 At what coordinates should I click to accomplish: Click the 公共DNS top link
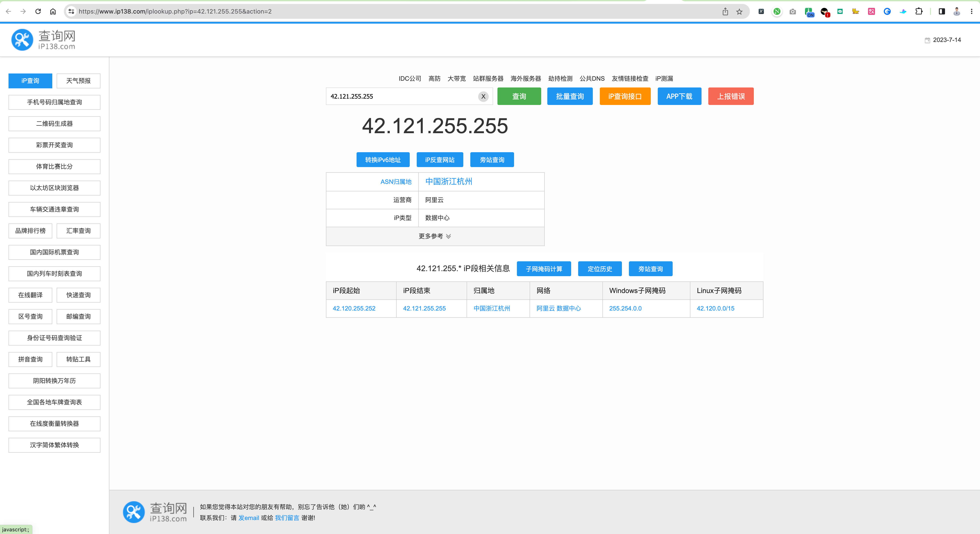[x=592, y=78]
